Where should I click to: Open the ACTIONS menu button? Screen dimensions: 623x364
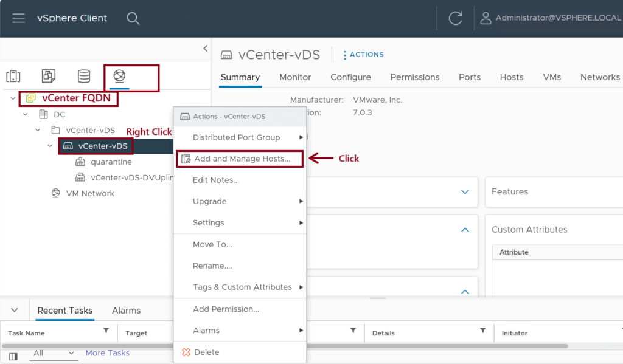pyautogui.click(x=364, y=55)
